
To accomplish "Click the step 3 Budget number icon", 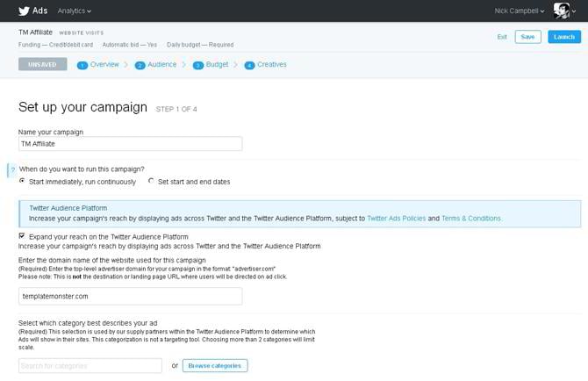I will pyautogui.click(x=198, y=65).
